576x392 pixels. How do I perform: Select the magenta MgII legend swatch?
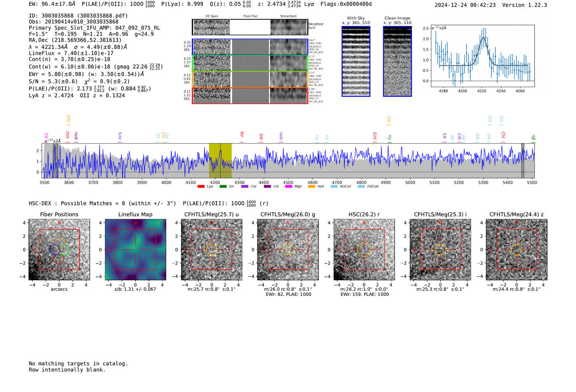(289, 186)
